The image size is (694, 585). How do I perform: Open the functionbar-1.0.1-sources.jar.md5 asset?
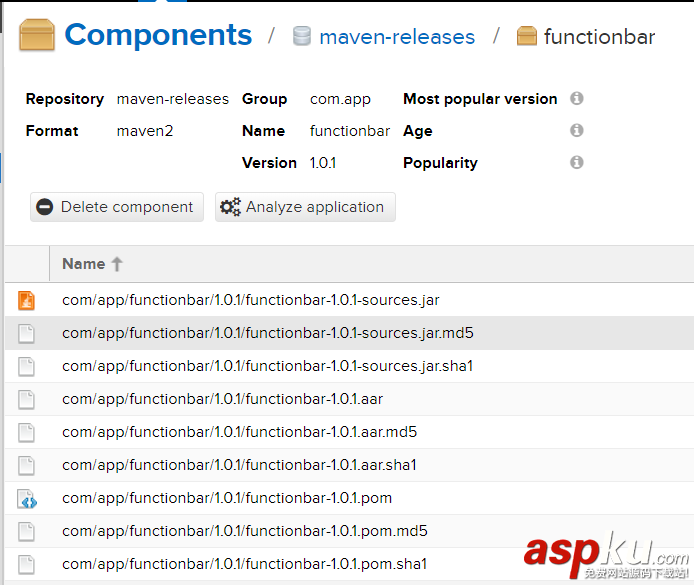coord(350,333)
